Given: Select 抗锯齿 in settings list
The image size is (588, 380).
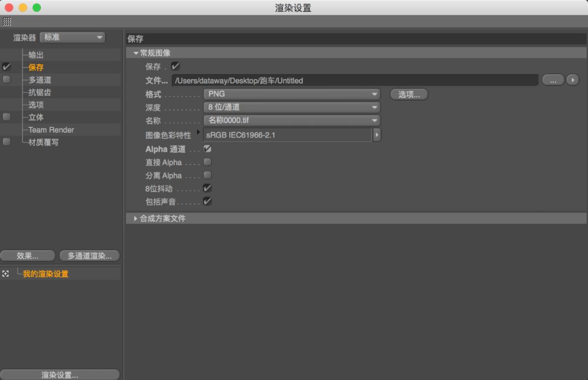Looking at the screenshot, I should [40, 93].
